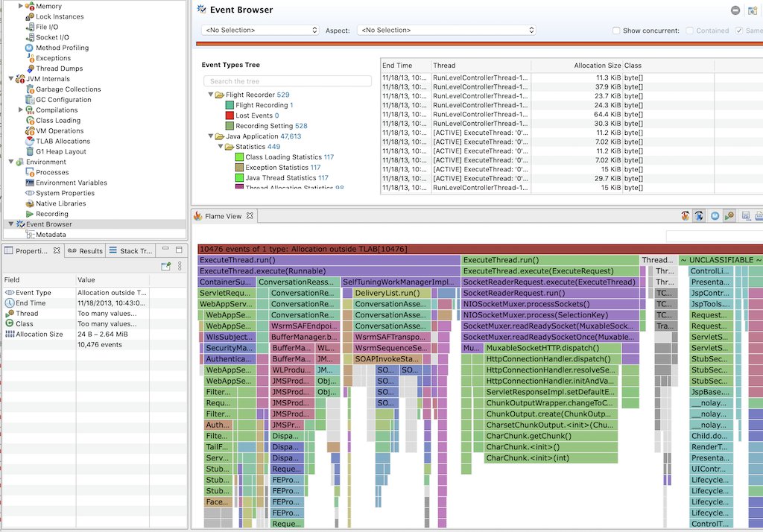
Task: Click the Search the tree field
Action: (x=287, y=80)
